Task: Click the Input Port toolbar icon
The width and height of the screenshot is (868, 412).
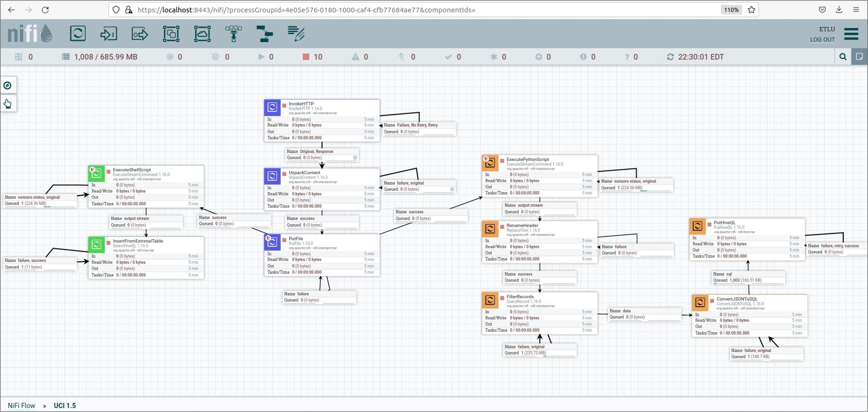Action: (x=108, y=34)
